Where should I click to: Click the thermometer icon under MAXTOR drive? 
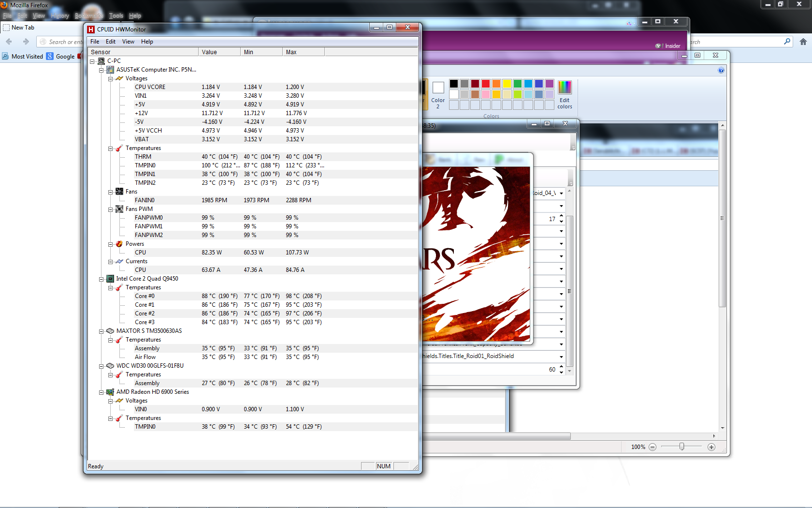click(119, 340)
